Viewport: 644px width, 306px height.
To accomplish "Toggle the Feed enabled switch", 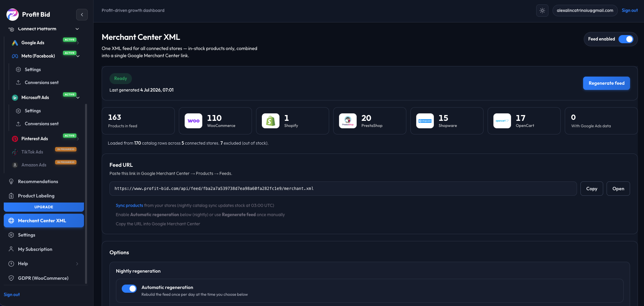I will point(626,39).
